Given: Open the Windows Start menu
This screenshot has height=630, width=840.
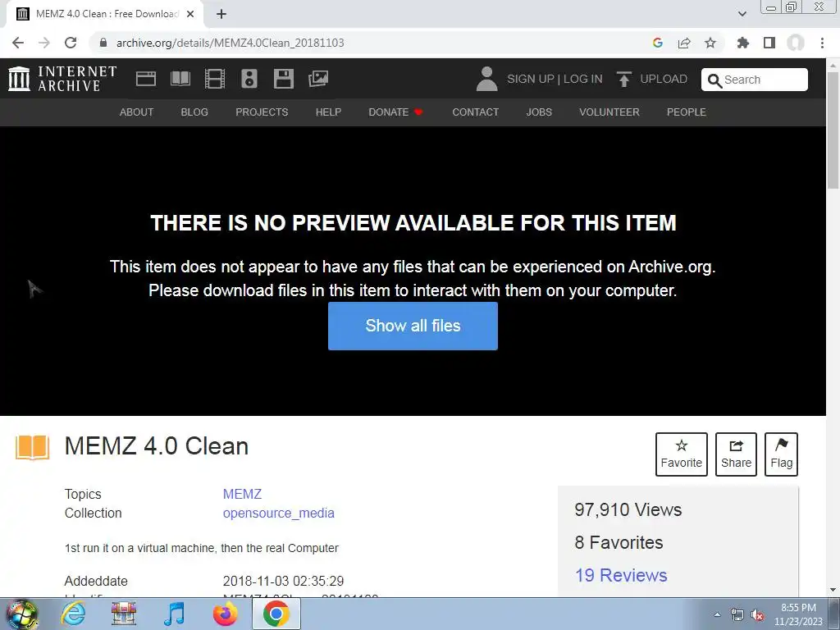Looking at the screenshot, I should (x=22, y=614).
